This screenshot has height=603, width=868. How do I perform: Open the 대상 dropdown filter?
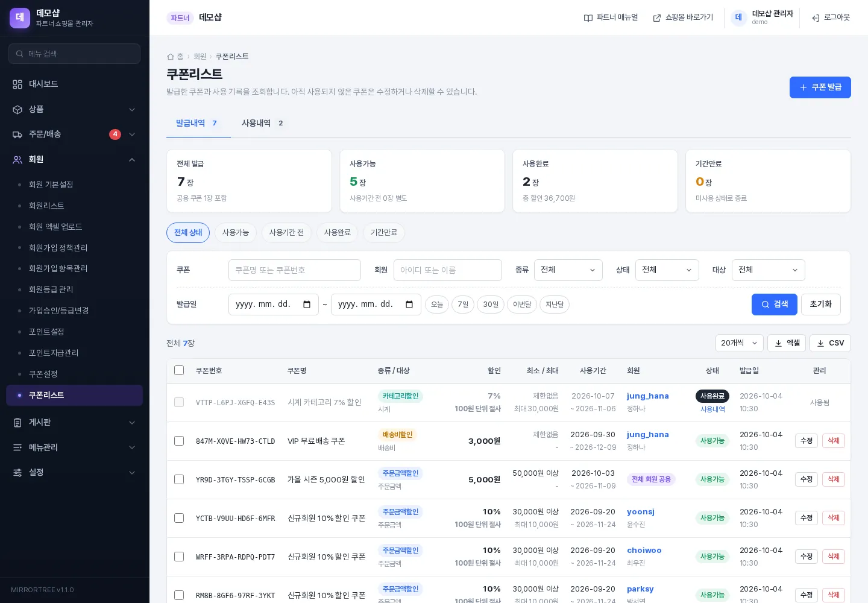click(769, 270)
